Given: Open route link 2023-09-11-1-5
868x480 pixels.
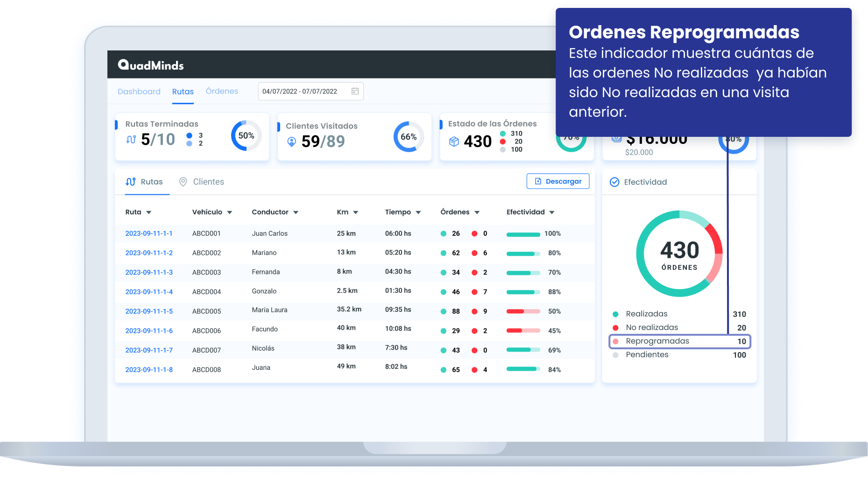Looking at the screenshot, I should tap(149, 311).
